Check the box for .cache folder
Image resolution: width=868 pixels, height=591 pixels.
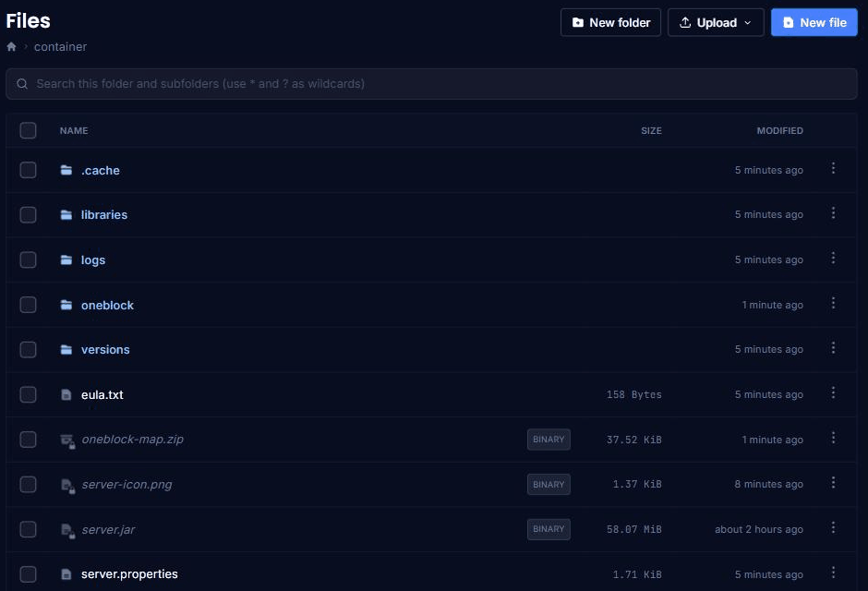pyautogui.click(x=29, y=170)
